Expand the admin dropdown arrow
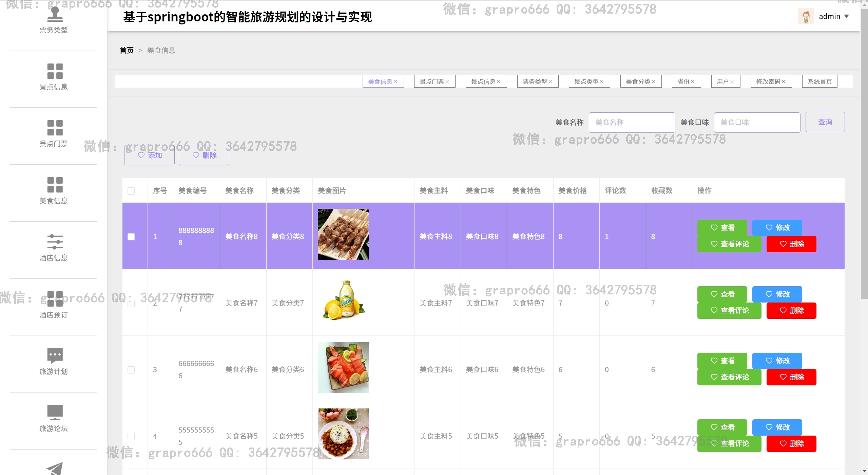 click(847, 16)
